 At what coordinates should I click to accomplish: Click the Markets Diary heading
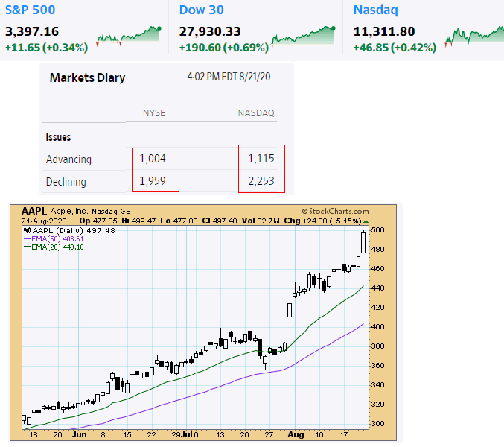(x=87, y=77)
